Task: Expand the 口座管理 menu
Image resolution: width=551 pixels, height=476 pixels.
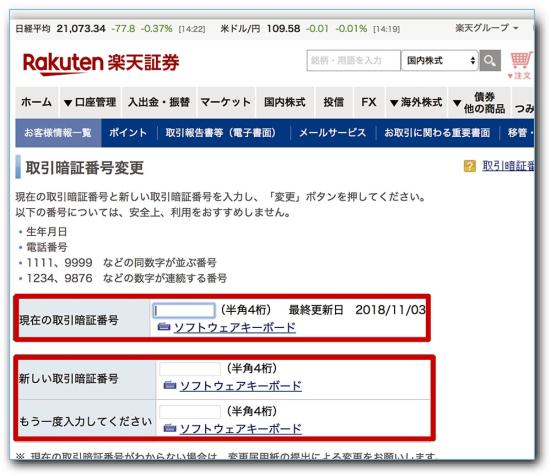Action: coord(90,102)
